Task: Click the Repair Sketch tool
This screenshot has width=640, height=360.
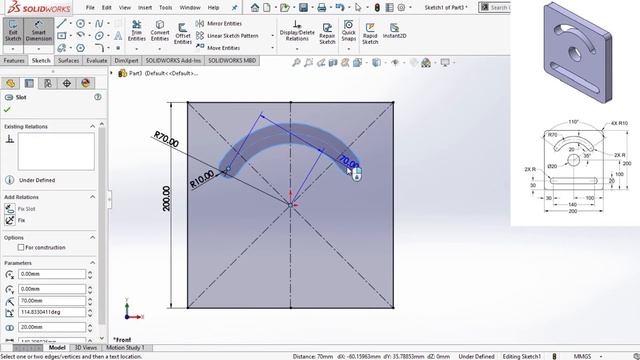Action: (x=327, y=33)
